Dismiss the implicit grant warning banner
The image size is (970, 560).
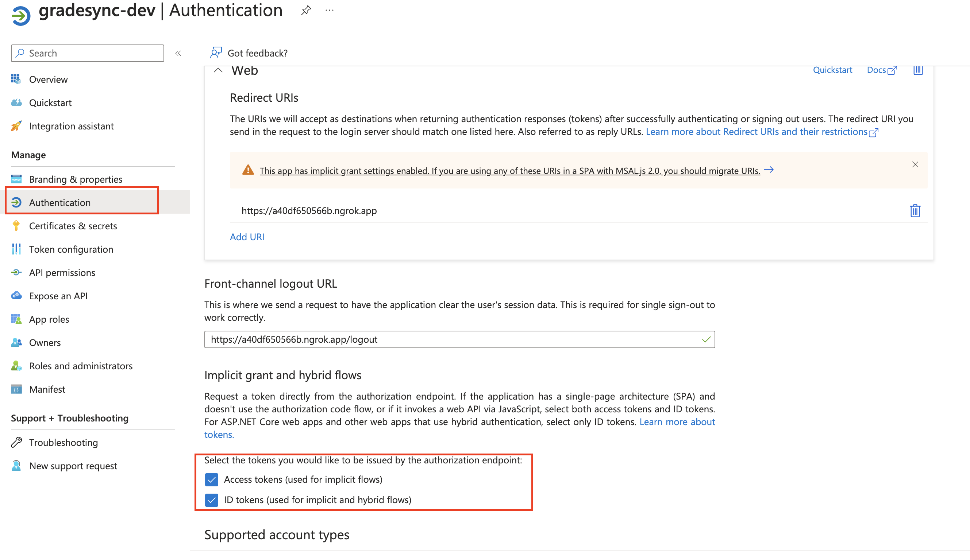coord(915,165)
